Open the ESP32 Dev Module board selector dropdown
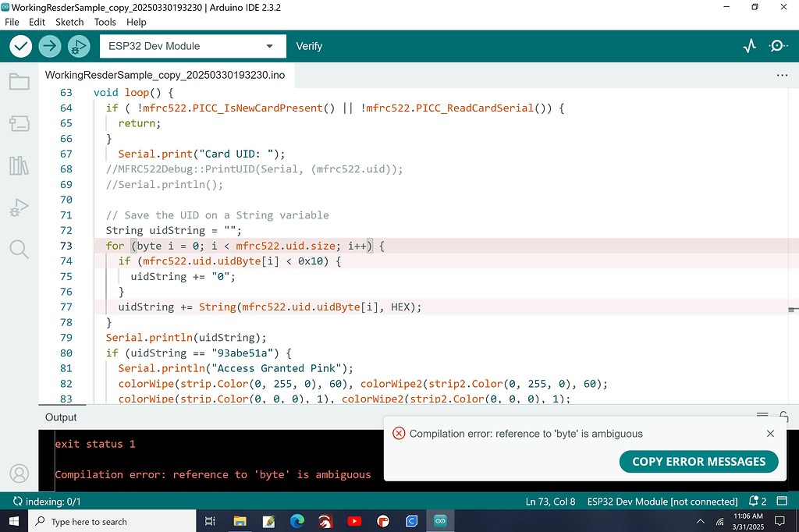 click(192, 46)
